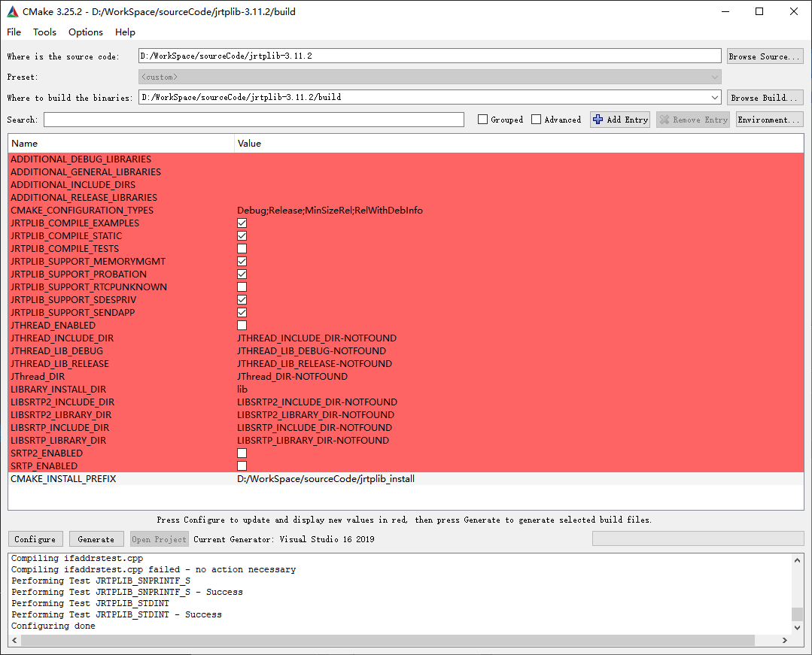Enable the Advanced checkbox

point(537,120)
